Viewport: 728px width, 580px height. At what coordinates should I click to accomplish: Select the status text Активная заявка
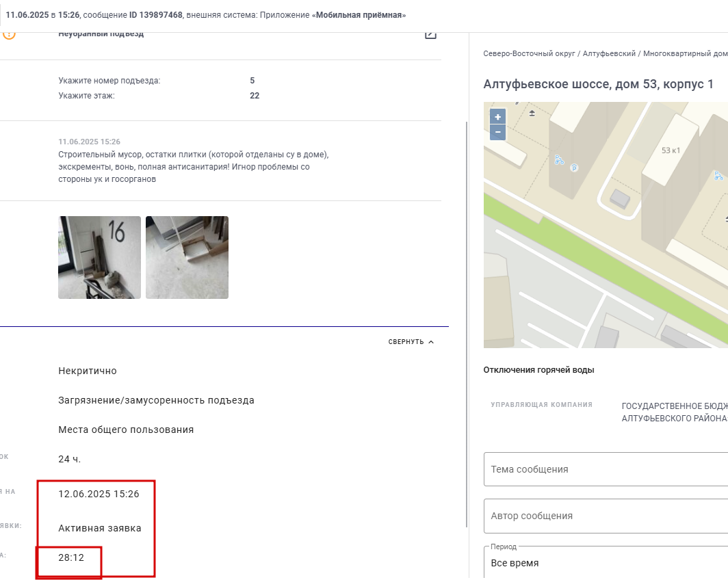100,528
